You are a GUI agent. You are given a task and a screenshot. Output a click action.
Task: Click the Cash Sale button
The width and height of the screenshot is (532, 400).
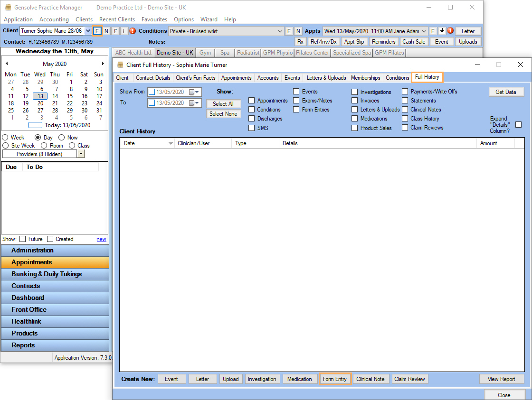414,42
